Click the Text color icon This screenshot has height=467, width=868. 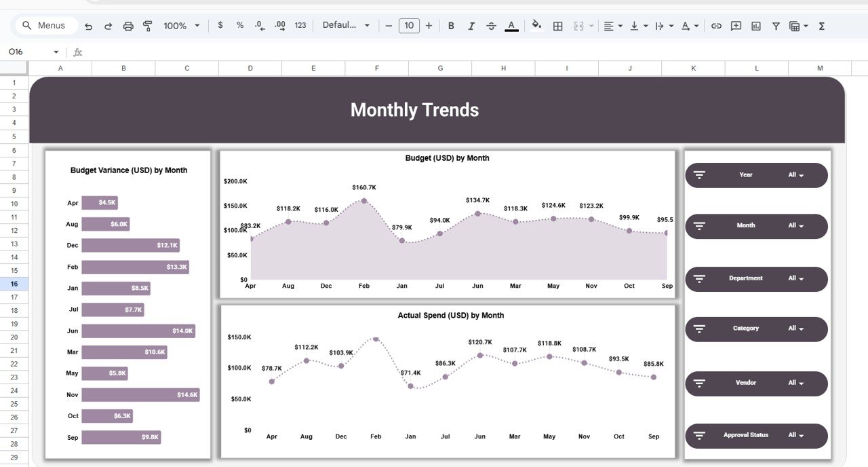[x=511, y=25]
